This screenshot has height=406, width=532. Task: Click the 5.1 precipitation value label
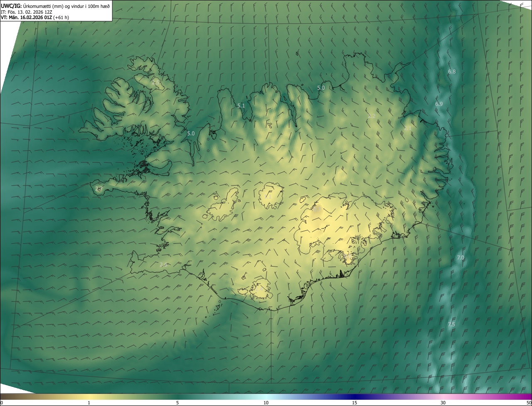pos(241,105)
